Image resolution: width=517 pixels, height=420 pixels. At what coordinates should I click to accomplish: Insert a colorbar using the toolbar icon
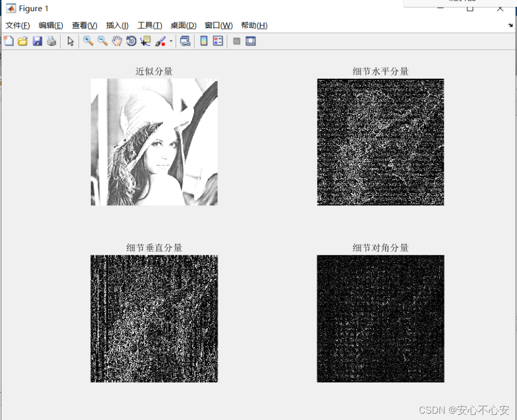click(204, 41)
